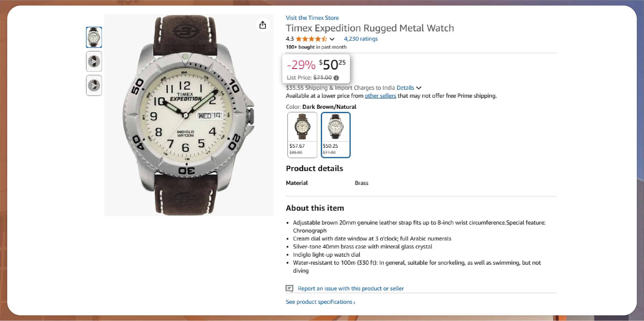The image size is (644, 321).
Task: Select the $50.25 Dark Brown/Natural swatch
Action: (x=336, y=135)
